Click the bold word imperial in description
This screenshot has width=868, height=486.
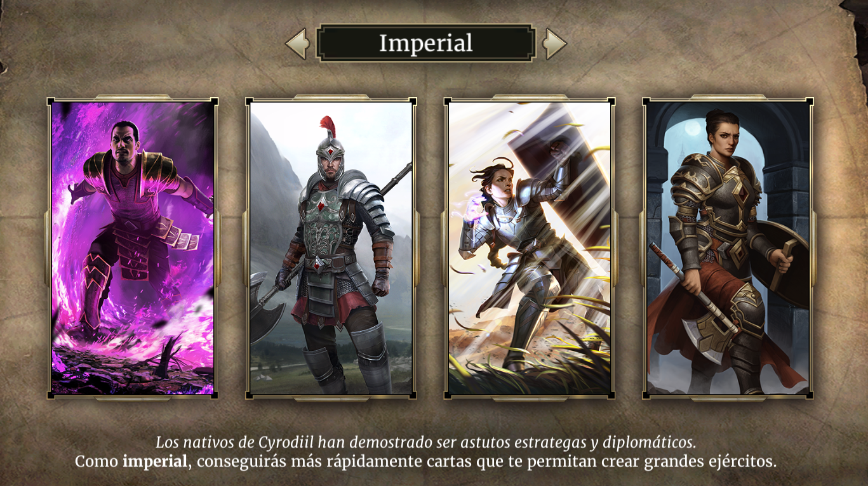[156, 461]
